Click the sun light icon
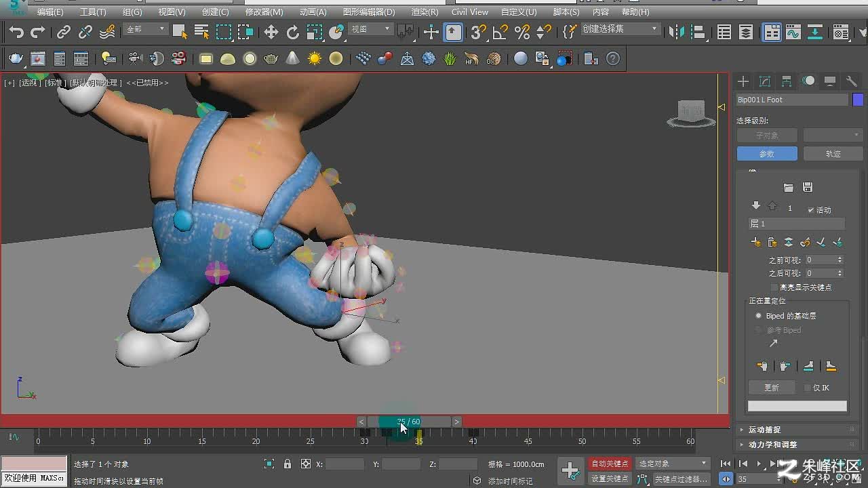Screen dimensions: 868x488 coord(315,59)
